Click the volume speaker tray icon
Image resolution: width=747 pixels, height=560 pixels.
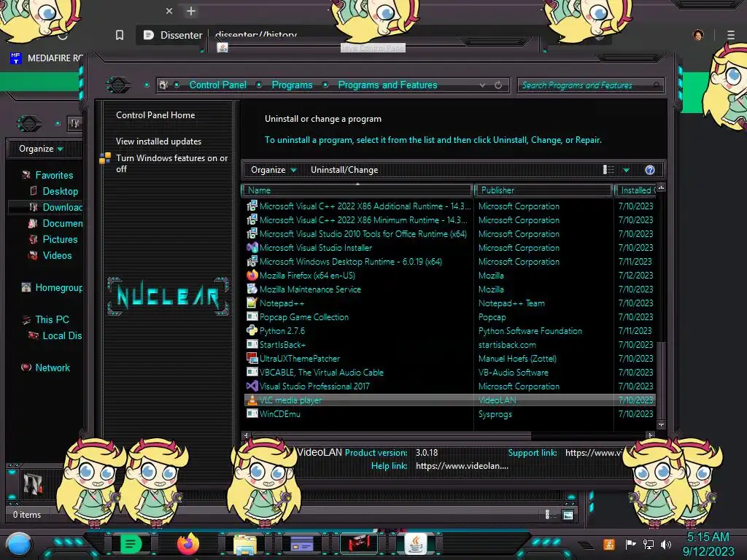(x=666, y=544)
